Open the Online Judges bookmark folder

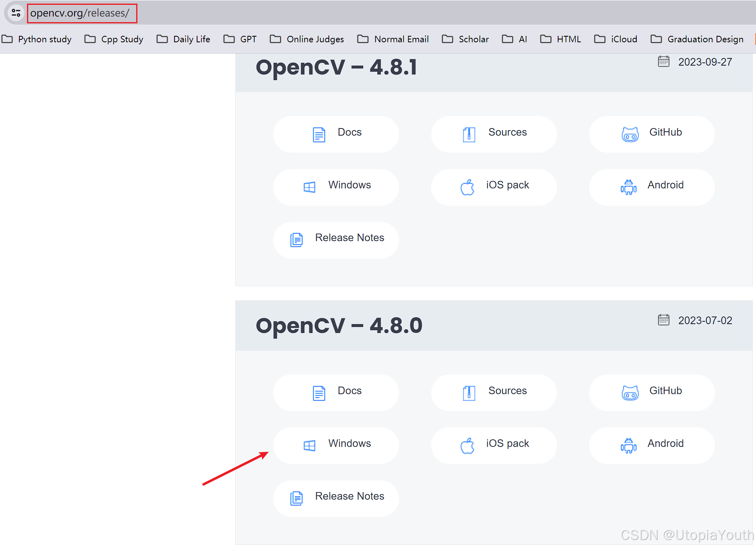(x=307, y=39)
